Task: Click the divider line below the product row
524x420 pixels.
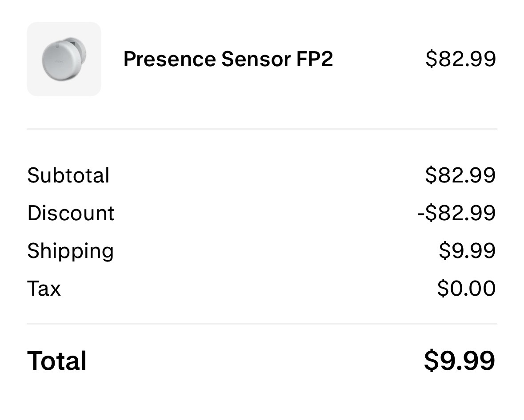Action: tap(262, 129)
